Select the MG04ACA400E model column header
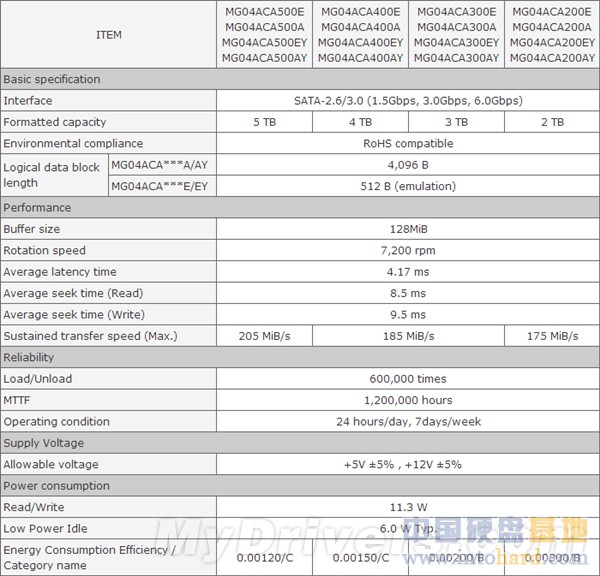 coord(360,34)
